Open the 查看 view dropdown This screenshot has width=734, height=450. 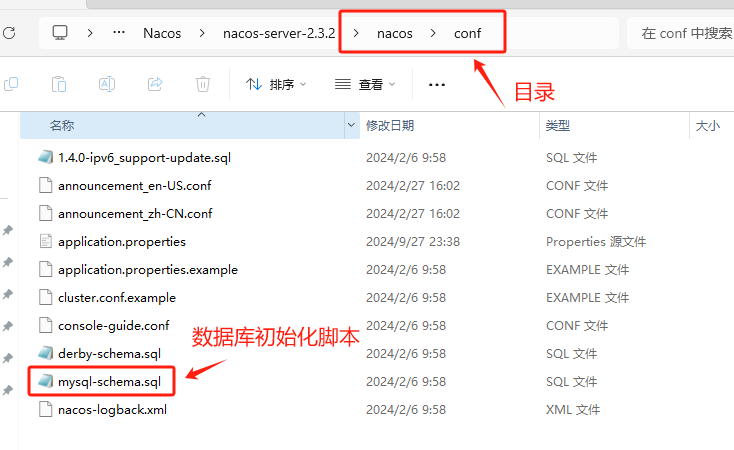(x=365, y=84)
